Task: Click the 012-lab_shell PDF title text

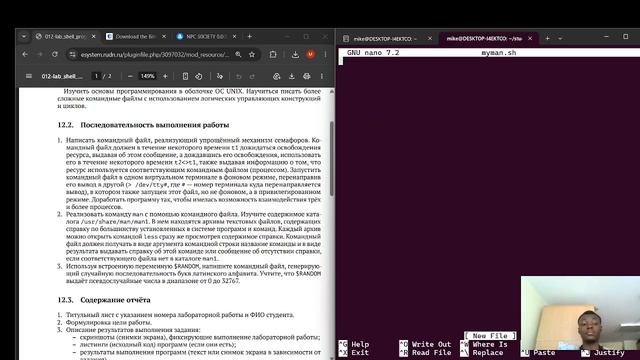Action: (x=62, y=76)
